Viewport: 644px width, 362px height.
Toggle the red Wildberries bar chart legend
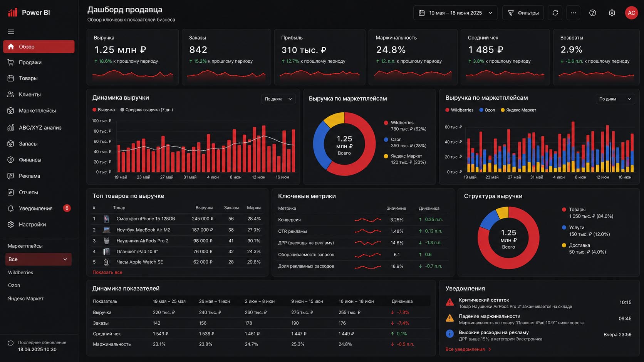pyautogui.click(x=459, y=110)
